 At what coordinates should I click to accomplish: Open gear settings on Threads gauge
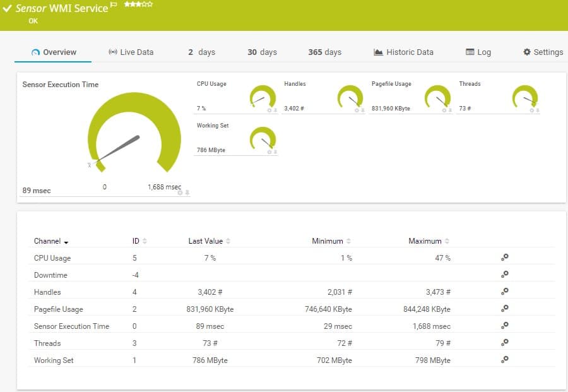[x=531, y=110]
